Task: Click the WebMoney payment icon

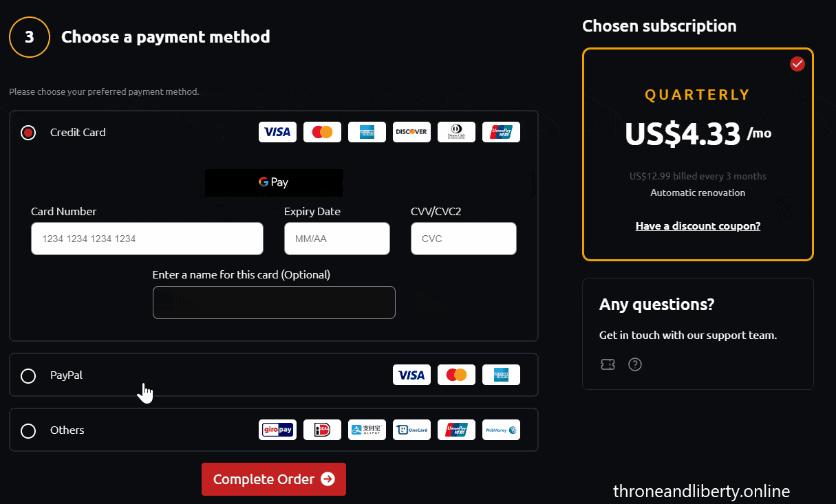Action: point(501,430)
